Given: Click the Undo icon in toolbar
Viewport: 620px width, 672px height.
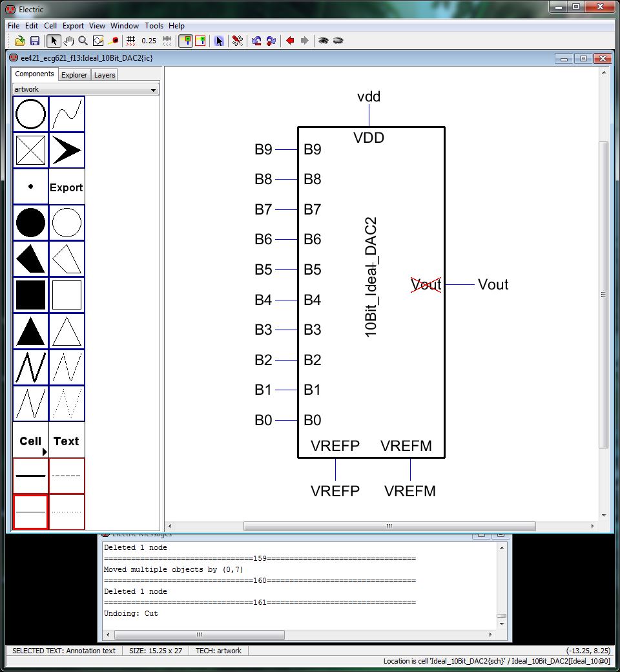Looking at the screenshot, I should pyautogui.click(x=256, y=41).
